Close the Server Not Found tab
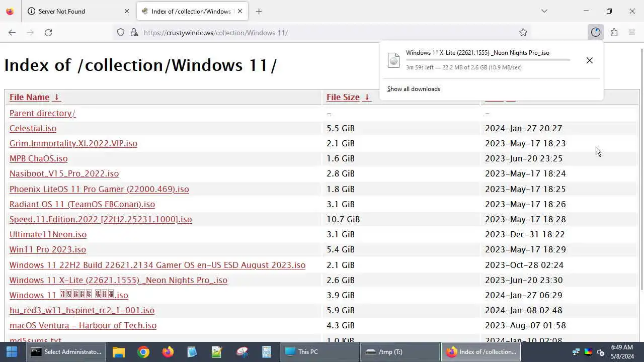Viewport: 644px width, 362px height. click(x=127, y=11)
